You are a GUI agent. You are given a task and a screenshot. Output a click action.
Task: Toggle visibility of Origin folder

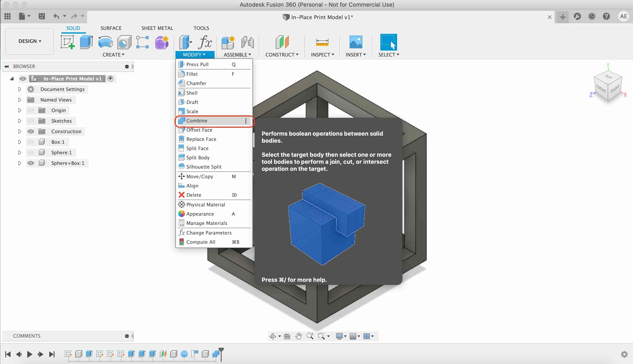pos(31,110)
